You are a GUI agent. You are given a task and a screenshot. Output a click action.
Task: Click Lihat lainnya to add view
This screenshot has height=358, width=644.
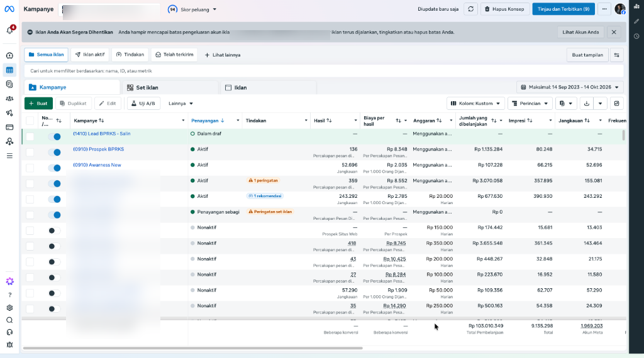coord(222,55)
